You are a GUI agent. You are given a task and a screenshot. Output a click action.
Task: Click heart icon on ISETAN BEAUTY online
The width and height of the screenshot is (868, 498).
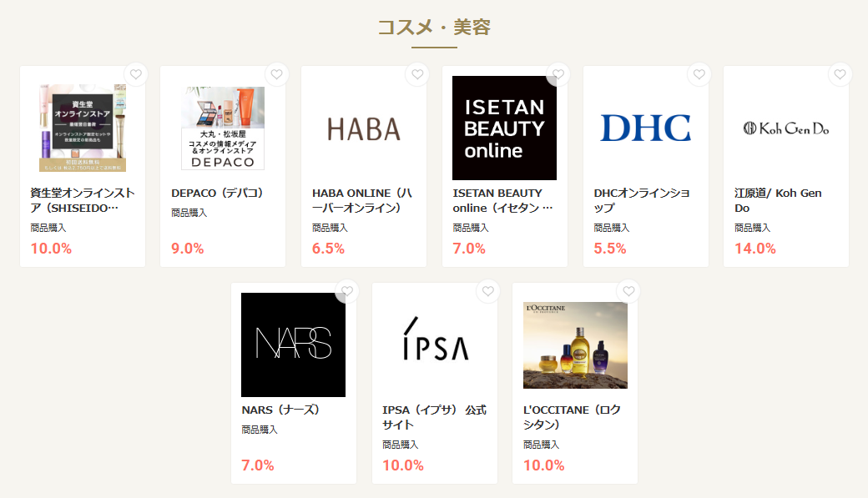click(558, 74)
